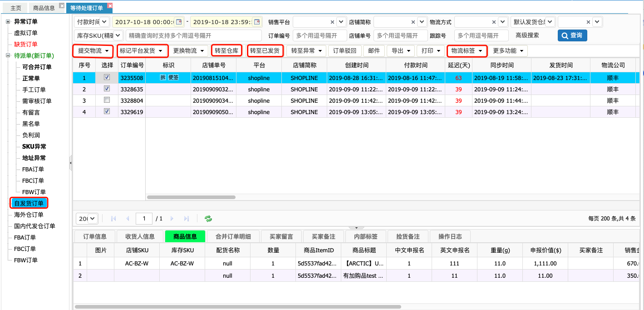Image resolution: width=644 pixels, height=310 pixels.
Task: Uncheck the checkbox for order 3235508
Action: [108, 77]
